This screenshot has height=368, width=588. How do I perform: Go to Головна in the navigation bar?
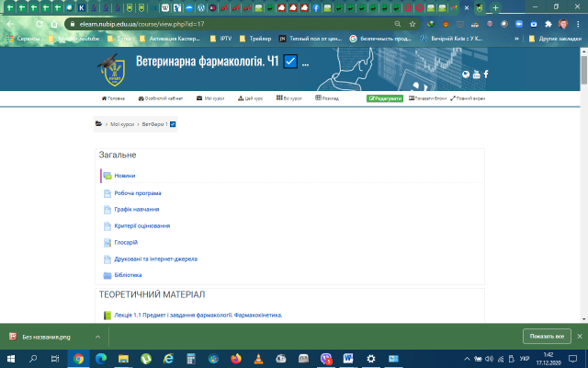pyautogui.click(x=113, y=98)
